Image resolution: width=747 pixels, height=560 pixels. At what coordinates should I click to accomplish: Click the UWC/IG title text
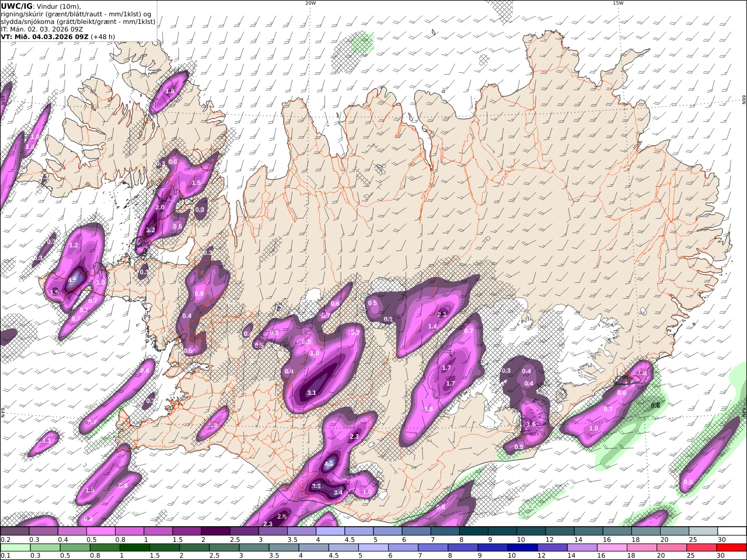pos(17,6)
